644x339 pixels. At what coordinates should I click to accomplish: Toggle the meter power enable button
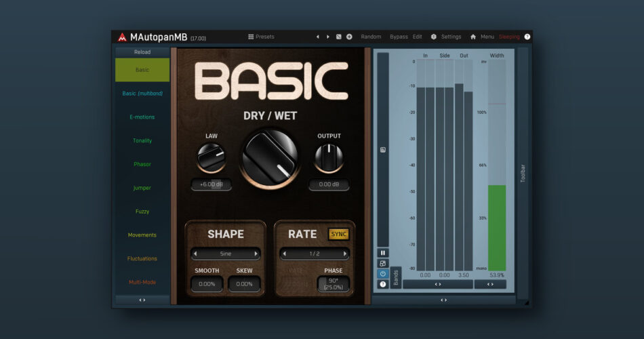pyautogui.click(x=383, y=274)
